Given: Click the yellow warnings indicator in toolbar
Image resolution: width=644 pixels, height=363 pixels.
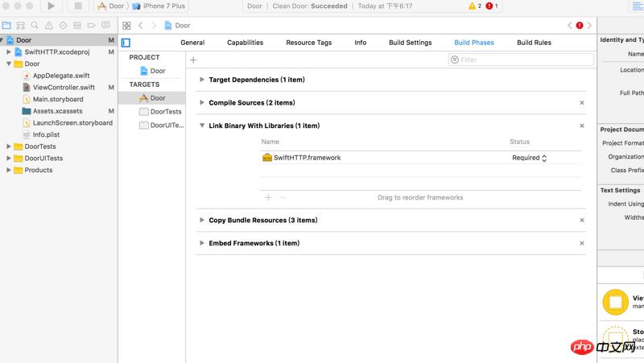Looking at the screenshot, I should (x=474, y=6).
